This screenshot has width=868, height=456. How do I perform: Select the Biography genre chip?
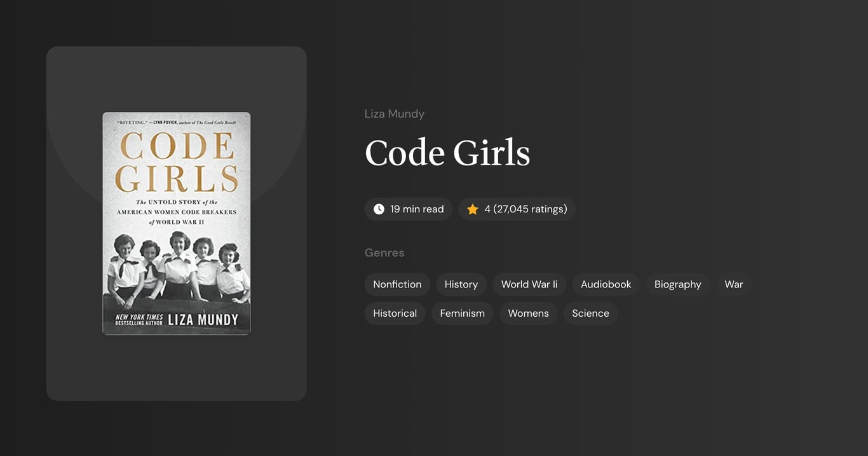click(677, 284)
